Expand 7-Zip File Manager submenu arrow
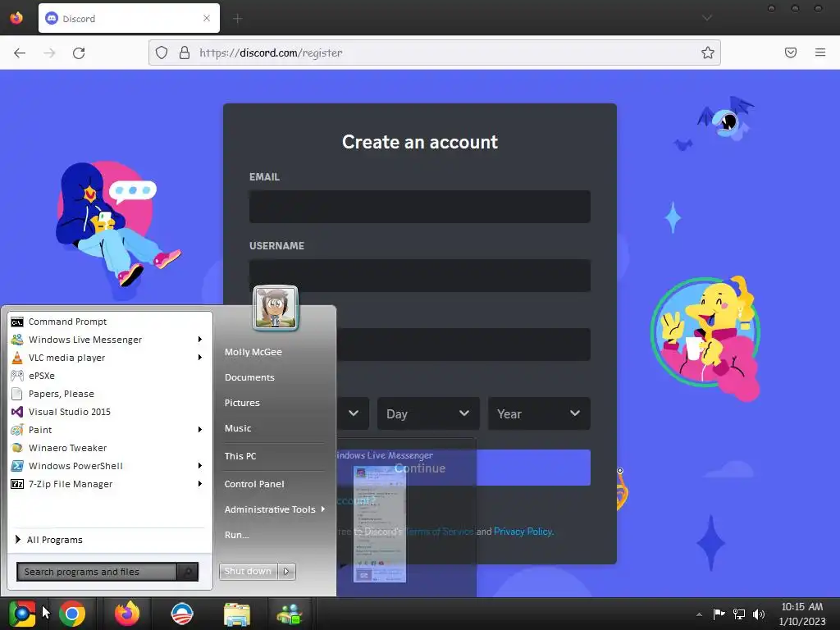Viewport: 840px width, 630px height. pyautogui.click(x=200, y=484)
